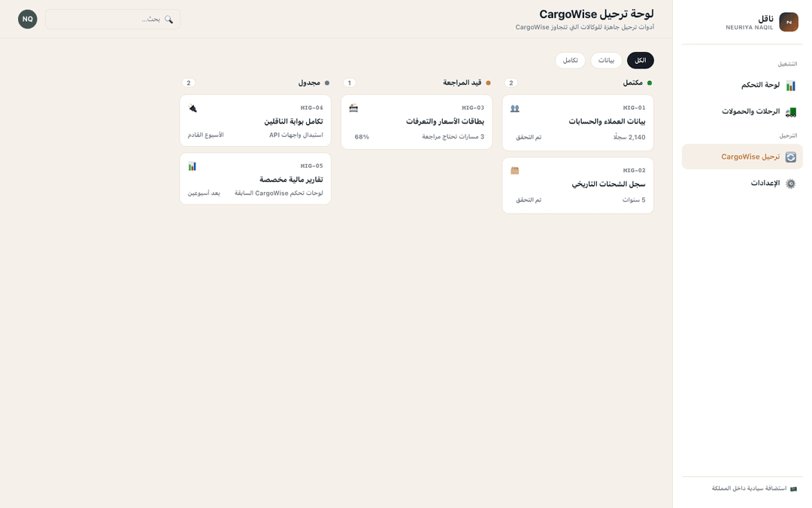This screenshot has height=508, width=812.
Task: Select the الكل filter tab
Action: (x=640, y=61)
